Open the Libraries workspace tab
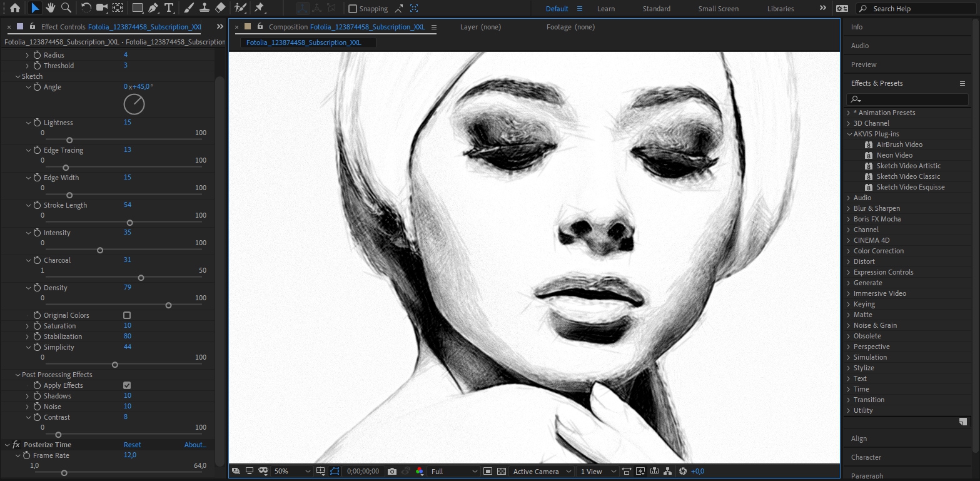Viewport: 980px width, 481px height. 780,9
